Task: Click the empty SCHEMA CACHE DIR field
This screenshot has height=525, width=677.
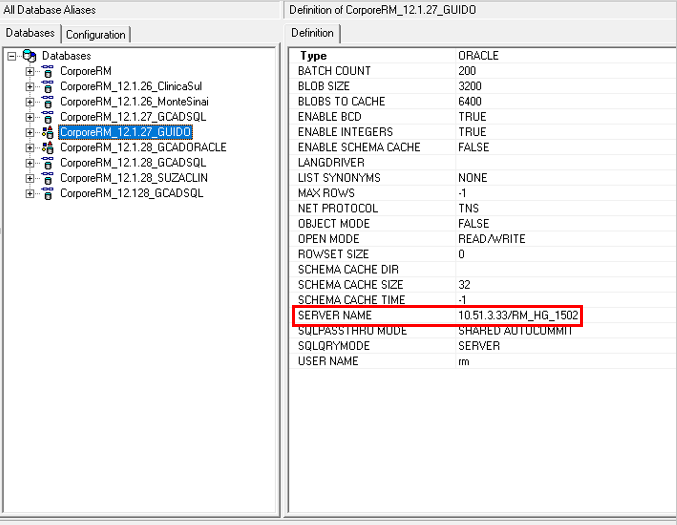Action: [x=566, y=269]
